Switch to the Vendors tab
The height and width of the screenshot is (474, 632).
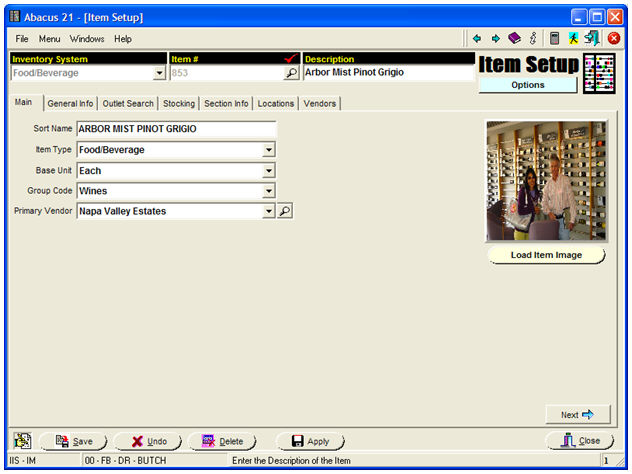tap(319, 103)
